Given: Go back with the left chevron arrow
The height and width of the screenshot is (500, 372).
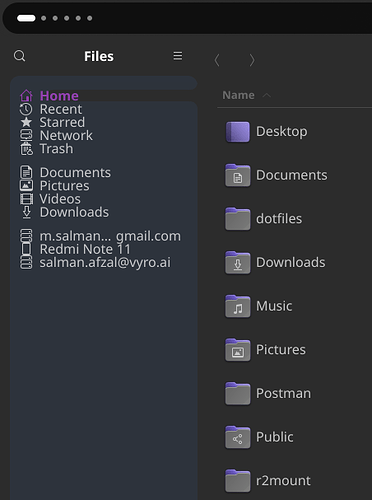Looking at the screenshot, I should (x=217, y=60).
